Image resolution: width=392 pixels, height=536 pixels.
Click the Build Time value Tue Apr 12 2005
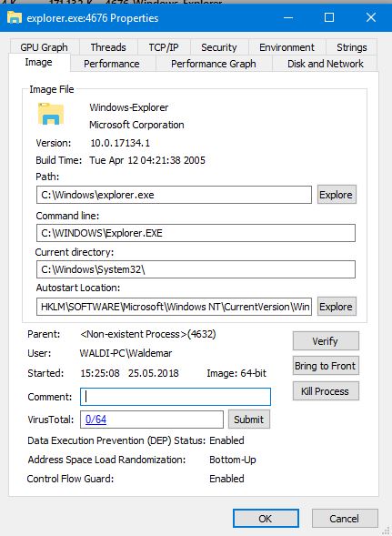pyautogui.click(x=147, y=160)
